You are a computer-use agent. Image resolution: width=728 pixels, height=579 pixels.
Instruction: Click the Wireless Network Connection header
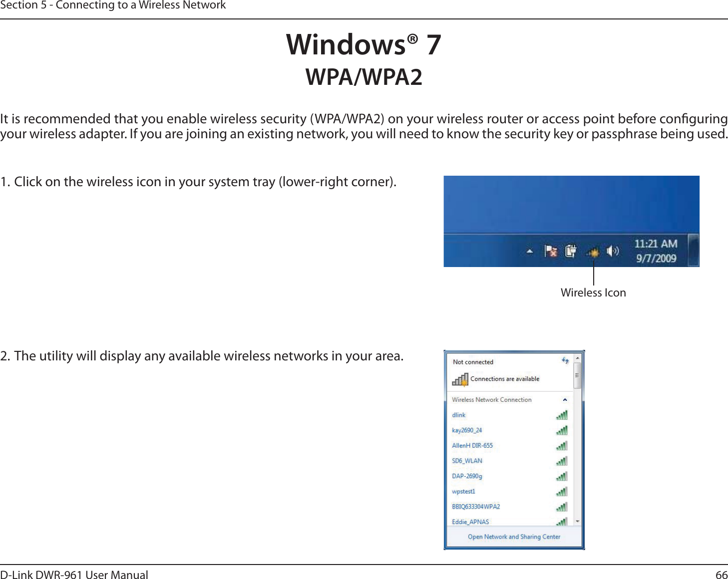pyautogui.click(x=492, y=400)
